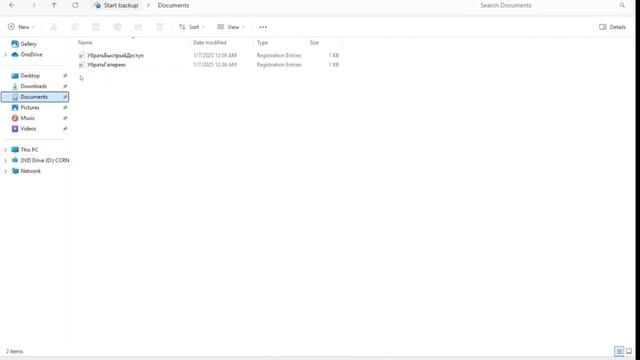Click the '2 items' status text
Image resolution: width=640 pixels, height=360 pixels.
pos(15,351)
